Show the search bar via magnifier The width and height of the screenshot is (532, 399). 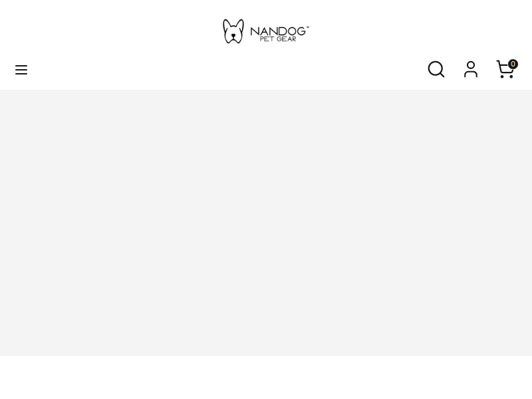[x=436, y=69]
